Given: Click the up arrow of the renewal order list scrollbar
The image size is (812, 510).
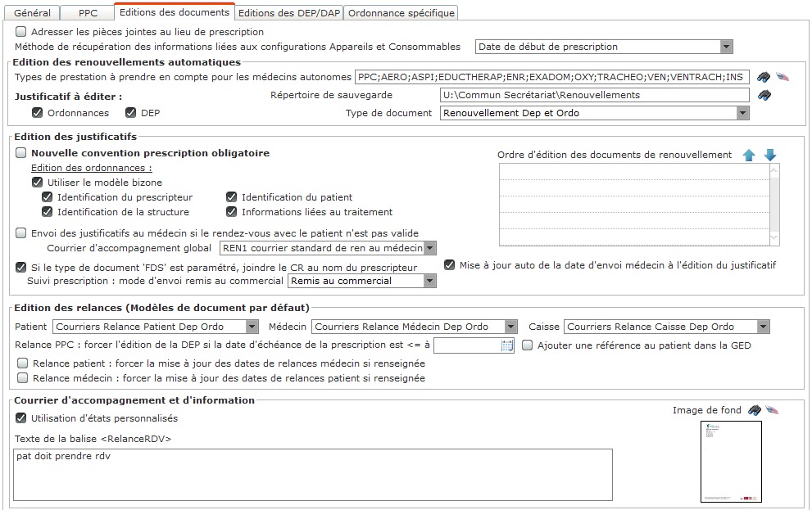Looking at the screenshot, I should click(774, 170).
